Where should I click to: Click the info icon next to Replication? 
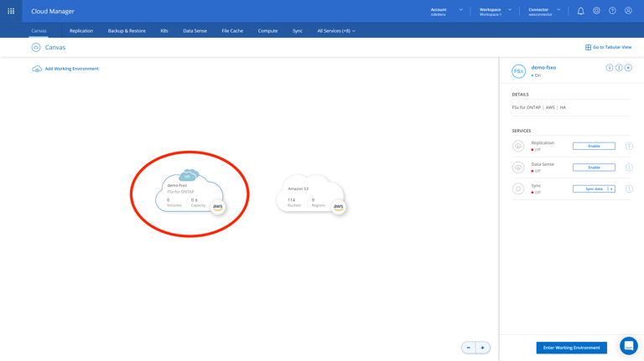pyautogui.click(x=629, y=146)
